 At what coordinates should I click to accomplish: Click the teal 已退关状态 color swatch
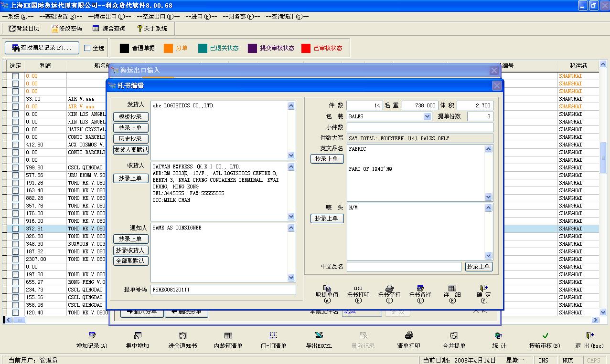203,48
